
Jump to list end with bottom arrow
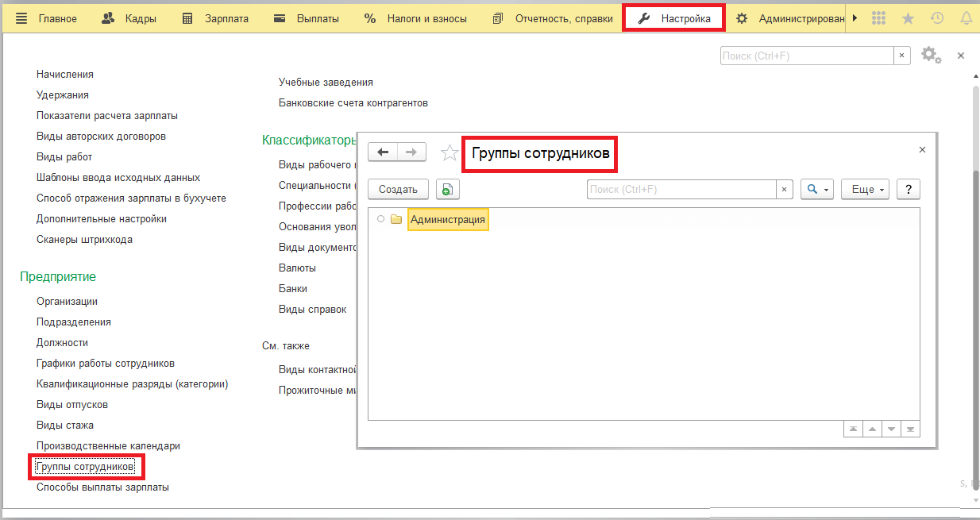[x=910, y=429]
